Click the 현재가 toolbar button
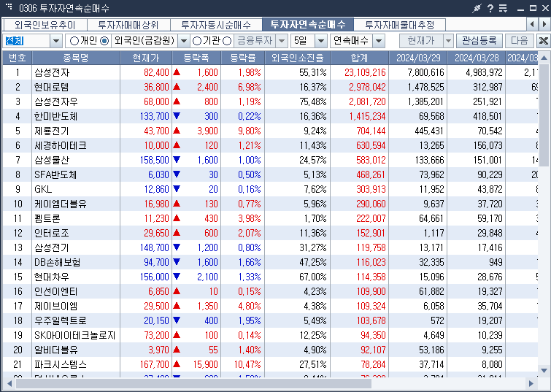 (x=421, y=41)
